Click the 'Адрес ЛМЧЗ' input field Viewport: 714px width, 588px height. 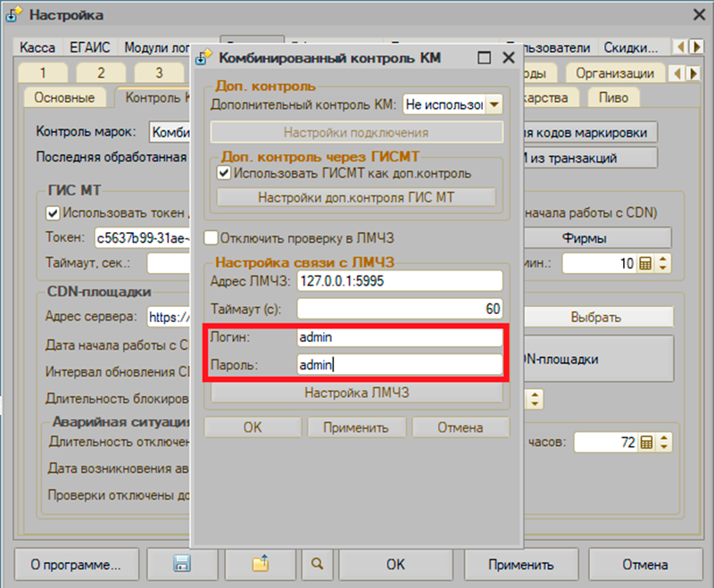click(x=399, y=280)
